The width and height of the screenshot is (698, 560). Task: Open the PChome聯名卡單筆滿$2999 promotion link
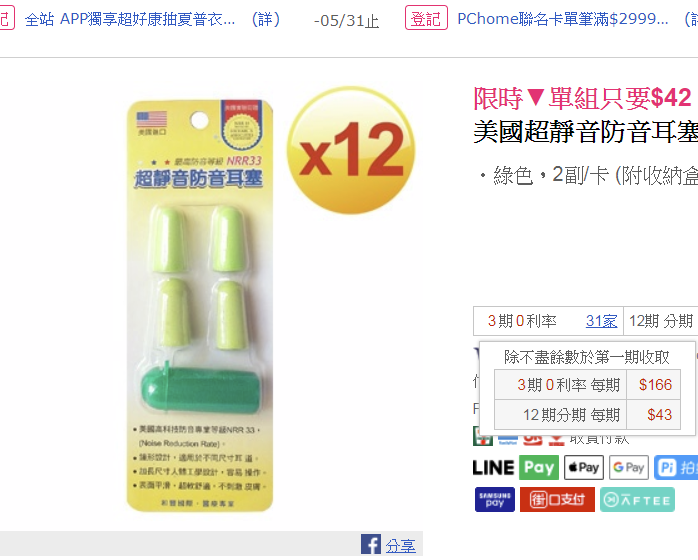563,19
